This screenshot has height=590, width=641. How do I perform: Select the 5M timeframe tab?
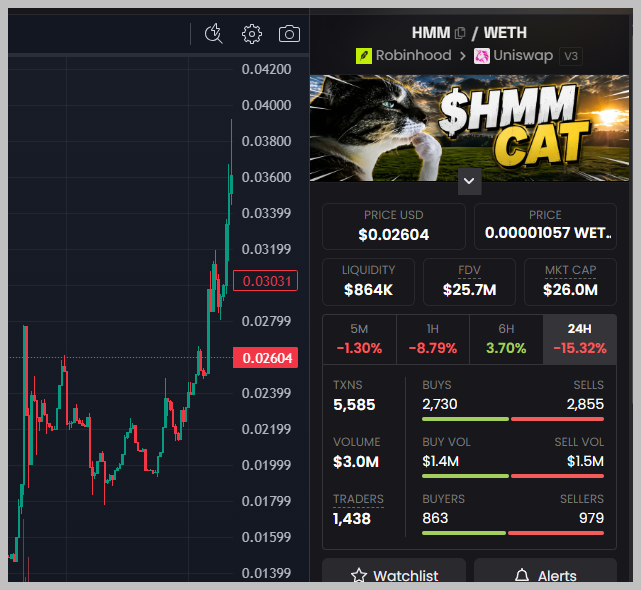359,339
